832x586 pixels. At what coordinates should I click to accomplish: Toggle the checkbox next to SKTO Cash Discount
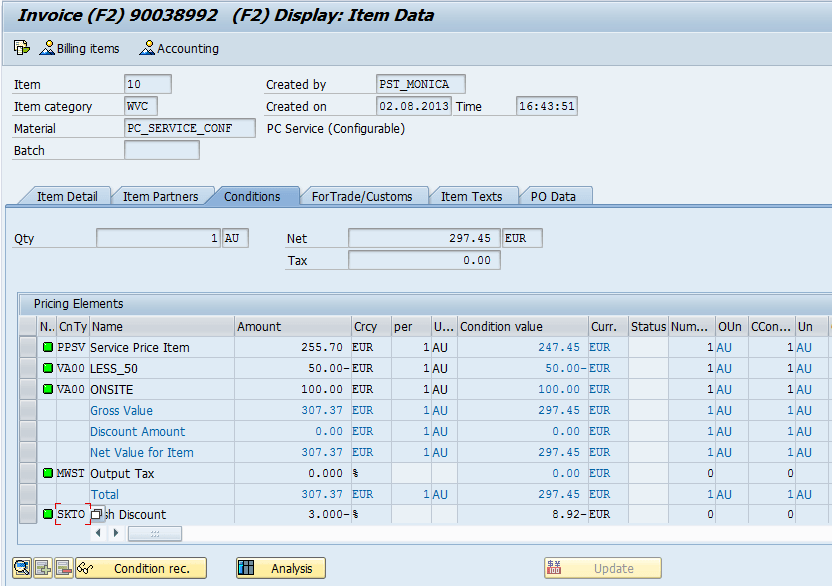97,513
